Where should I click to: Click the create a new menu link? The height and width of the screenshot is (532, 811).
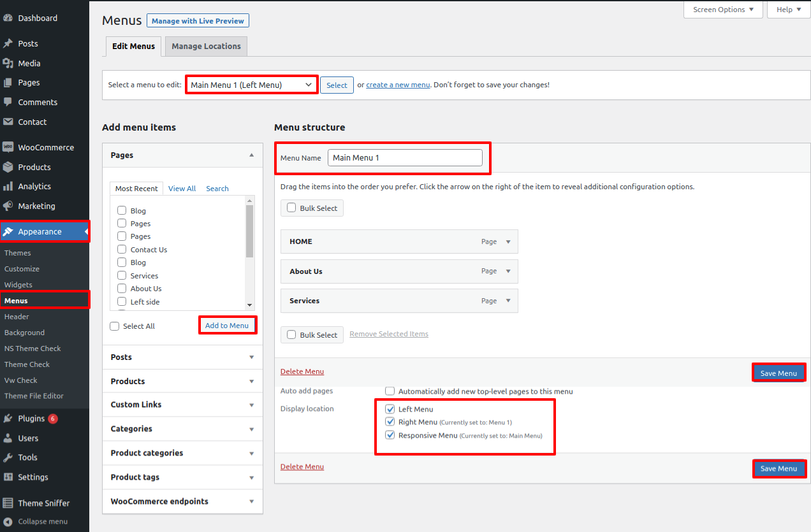(398, 85)
